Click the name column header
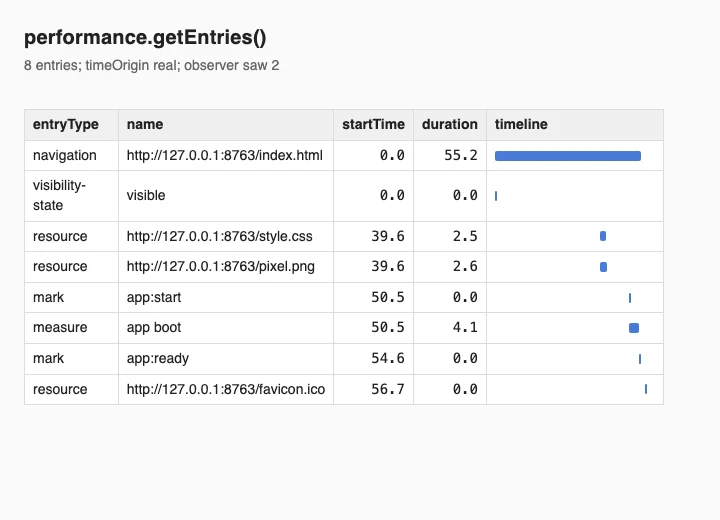Viewport: 720px width, 520px height. click(x=226, y=124)
